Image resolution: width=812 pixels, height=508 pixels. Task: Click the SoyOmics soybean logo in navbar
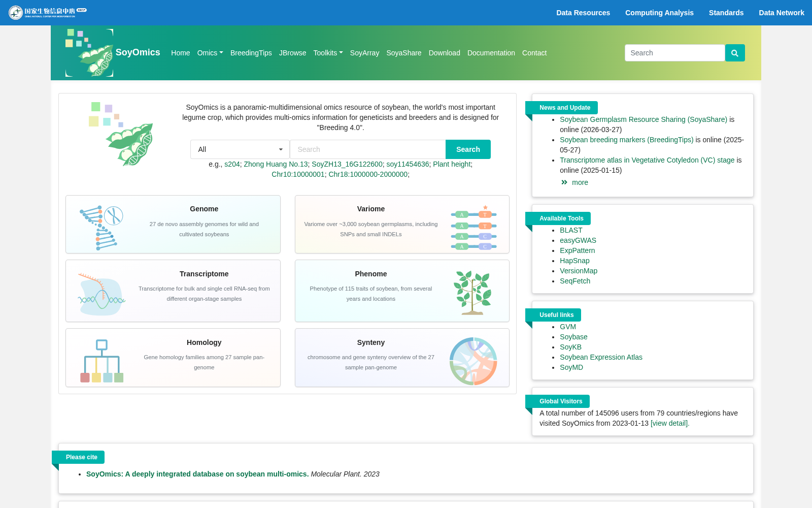[x=89, y=53]
